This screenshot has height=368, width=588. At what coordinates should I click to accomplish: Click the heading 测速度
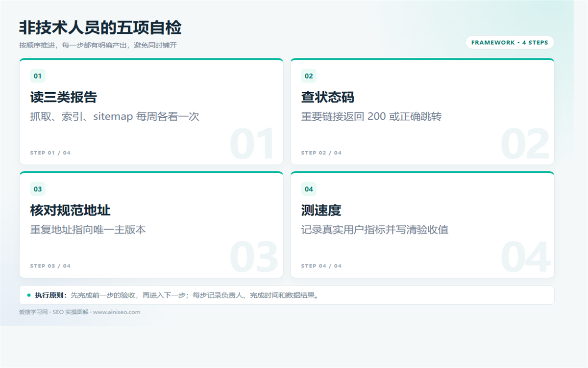click(x=321, y=210)
